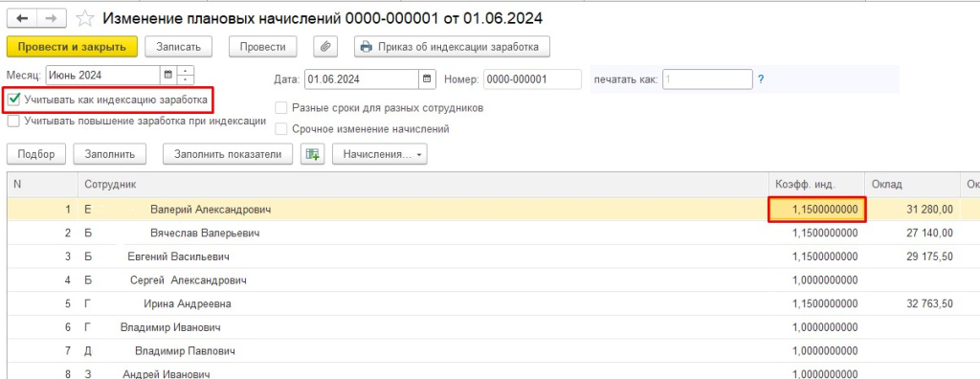Add document to favorites with the star
Image resolution: width=980 pixels, height=379 pixels.
pos(84,18)
